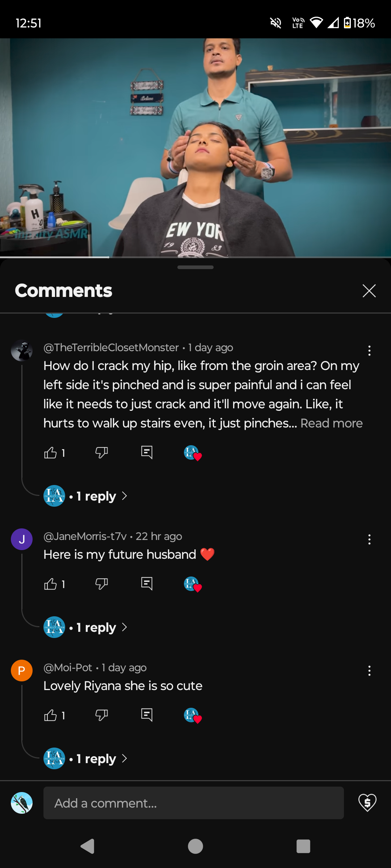The height and width of the screenshot is (868, 391).
Task: Reply to TheTerribleClosetMonster's comment
Action: point(147,452)
